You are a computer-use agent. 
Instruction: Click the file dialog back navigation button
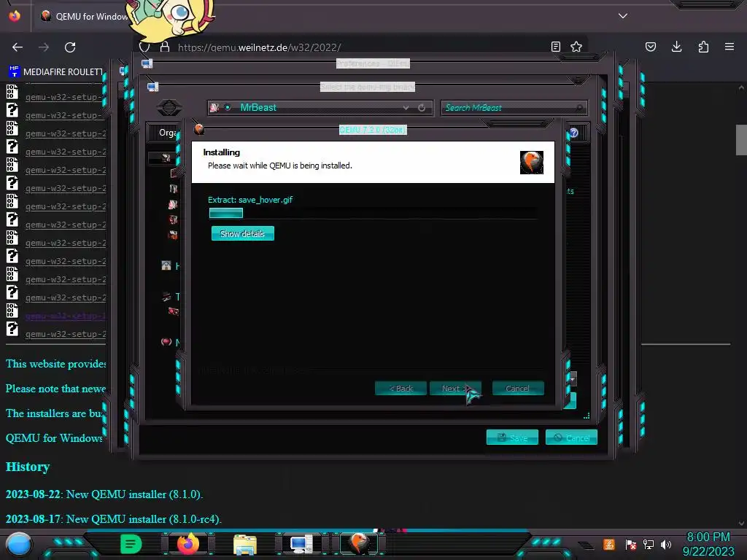[x=169, y=107]
